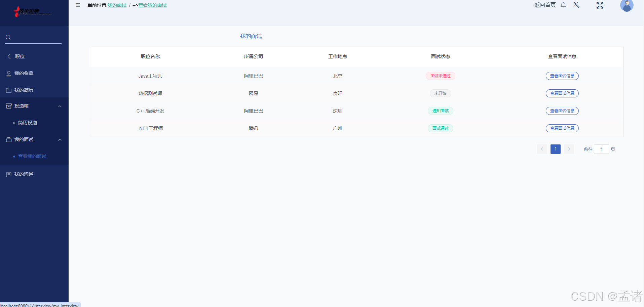
Task: Select page 1 in pagination
Action: [x=555, y=149]
